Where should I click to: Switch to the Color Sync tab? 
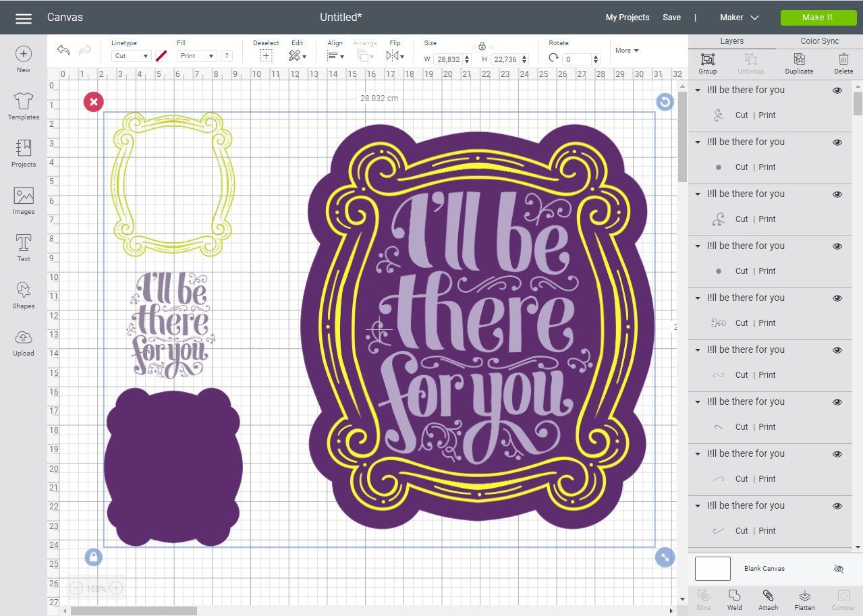[818, 40]
